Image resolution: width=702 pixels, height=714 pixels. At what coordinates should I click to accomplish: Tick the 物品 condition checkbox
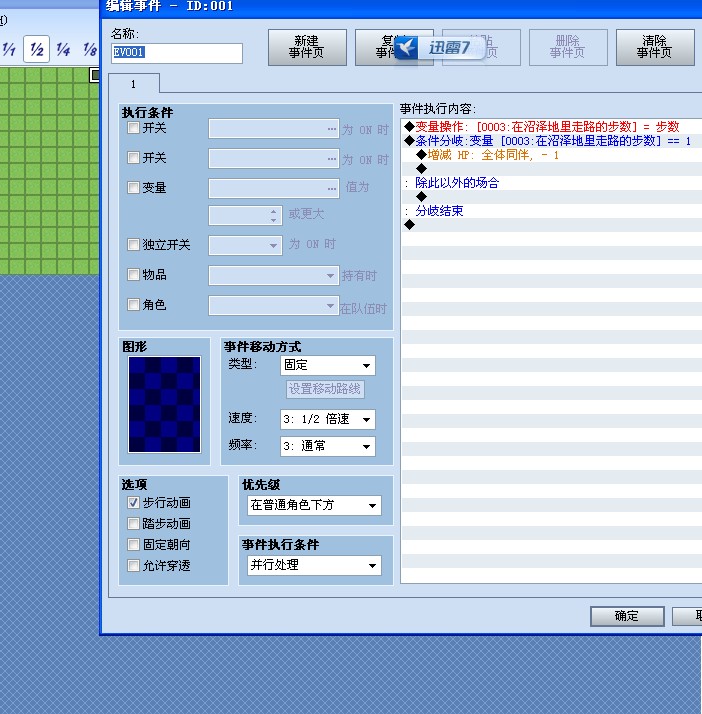click(x=133, y=275)
